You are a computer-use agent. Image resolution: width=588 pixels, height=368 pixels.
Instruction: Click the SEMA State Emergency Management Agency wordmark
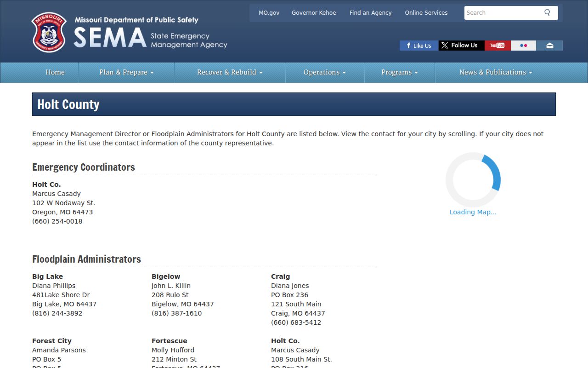[x=150, y=37]
